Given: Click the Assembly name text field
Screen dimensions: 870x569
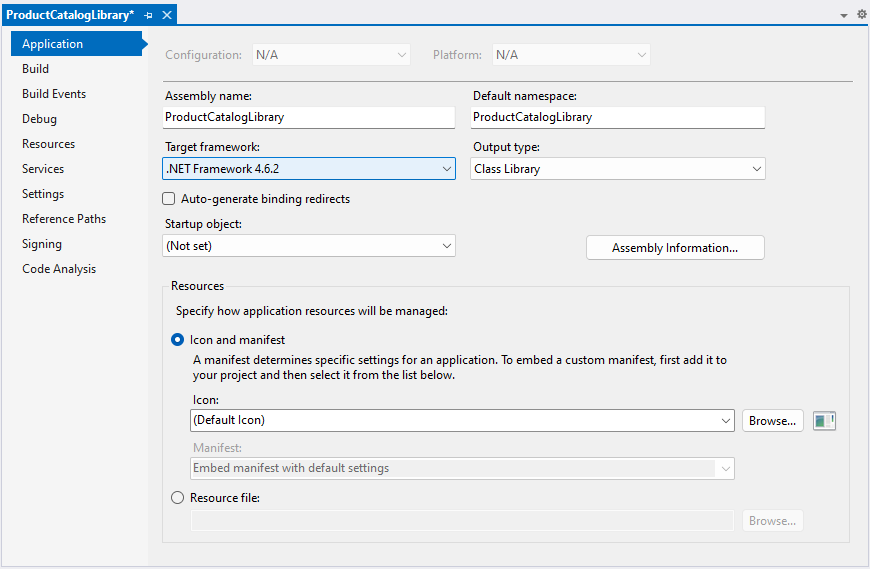Looking at the screenshot, I should [x=308, y=117].
